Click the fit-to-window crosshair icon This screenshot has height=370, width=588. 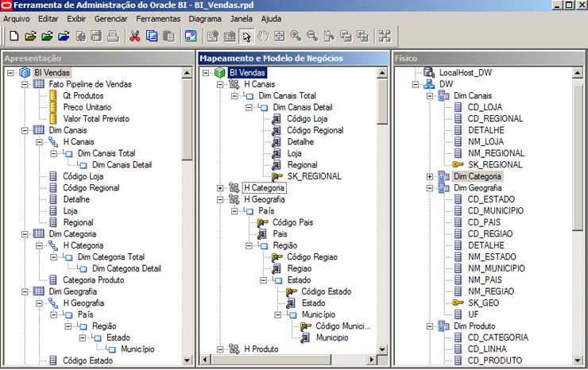[x=280, y=37]
